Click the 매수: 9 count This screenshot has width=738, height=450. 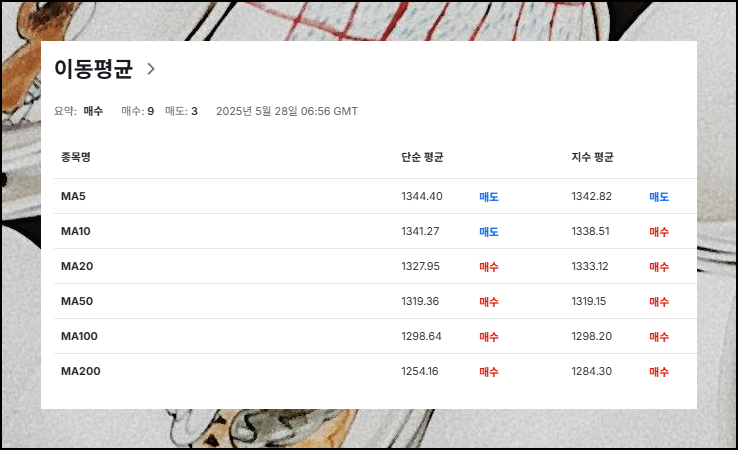(137, 111)
